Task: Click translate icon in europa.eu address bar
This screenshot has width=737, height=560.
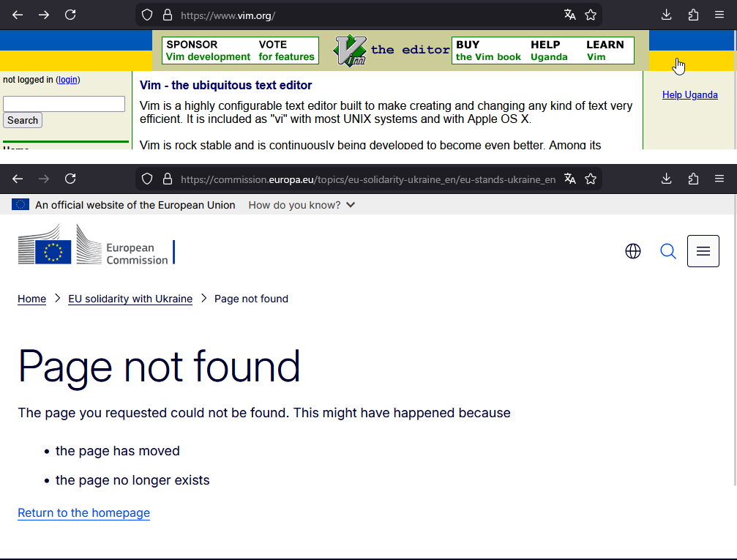Action: tap(569, 179)
